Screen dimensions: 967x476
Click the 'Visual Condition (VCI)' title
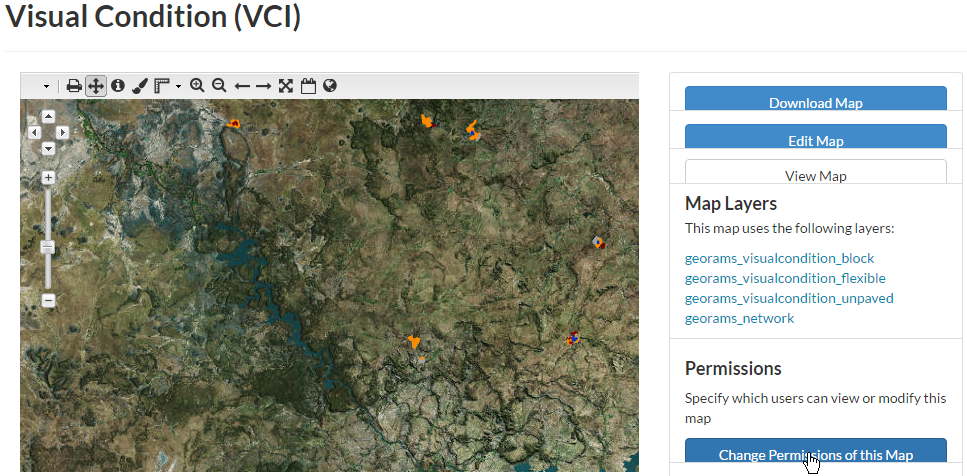coord(153,17)
